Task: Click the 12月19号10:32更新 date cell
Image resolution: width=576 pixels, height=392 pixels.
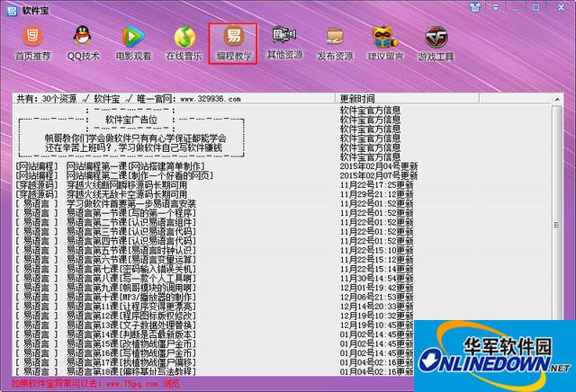Action: coord(376,316)
